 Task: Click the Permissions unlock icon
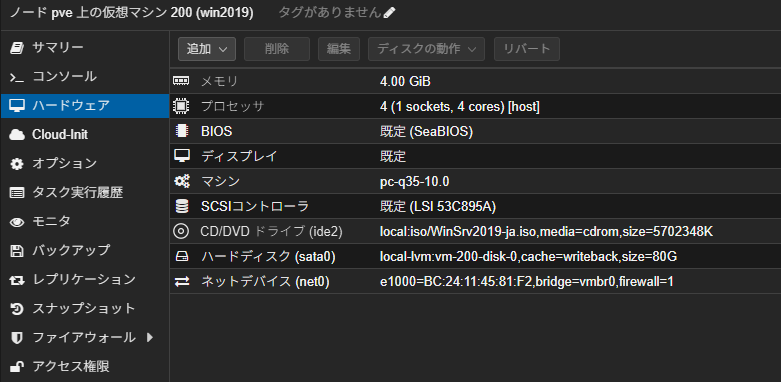17,367
